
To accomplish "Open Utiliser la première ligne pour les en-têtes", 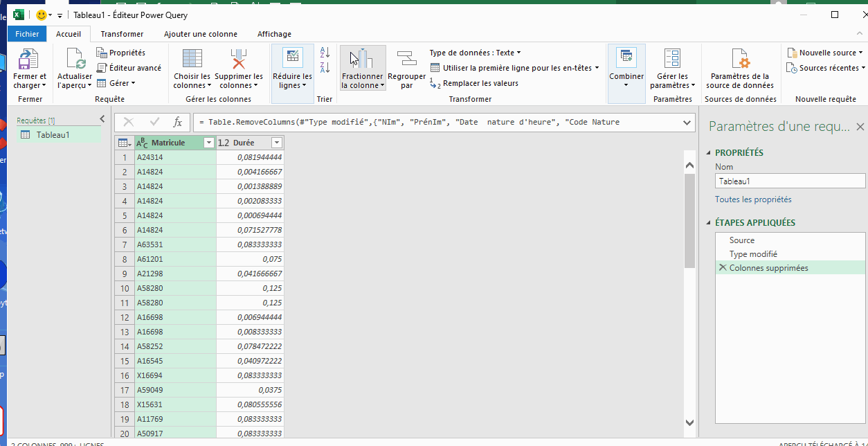I will point(515,68).
